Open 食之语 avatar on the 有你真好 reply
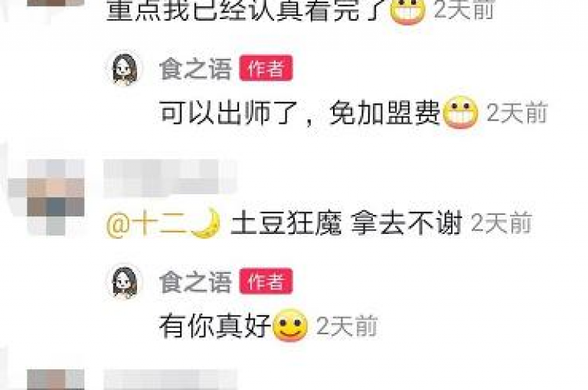 click(x=125, y=282)
